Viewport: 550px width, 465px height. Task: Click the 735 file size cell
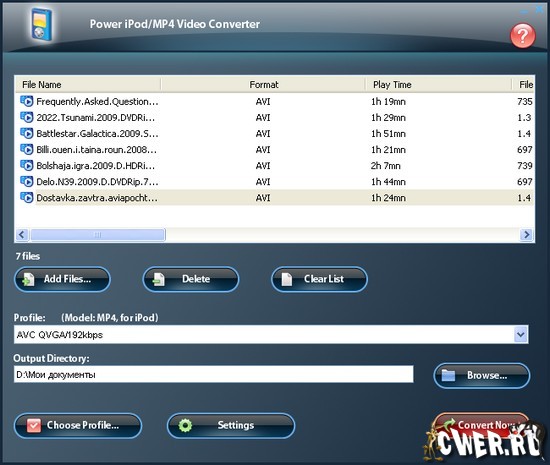coord(525,101)
